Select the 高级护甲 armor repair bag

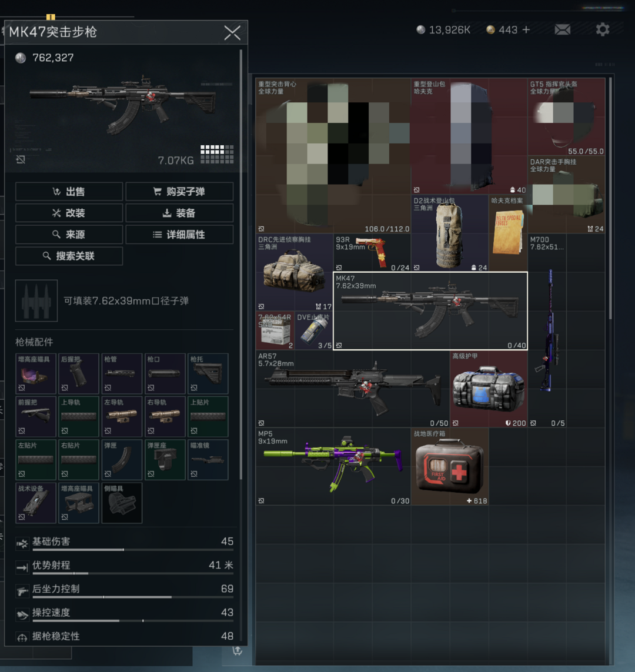coord(489,389)
